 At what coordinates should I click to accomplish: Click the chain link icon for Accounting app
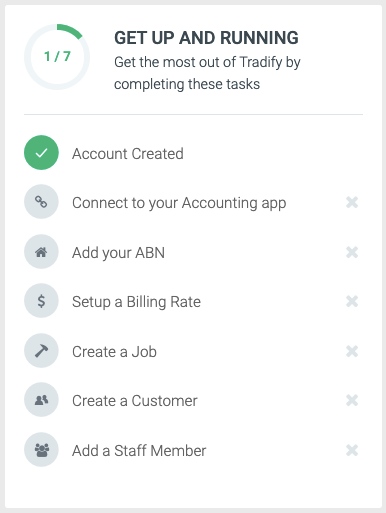[41, 202]
